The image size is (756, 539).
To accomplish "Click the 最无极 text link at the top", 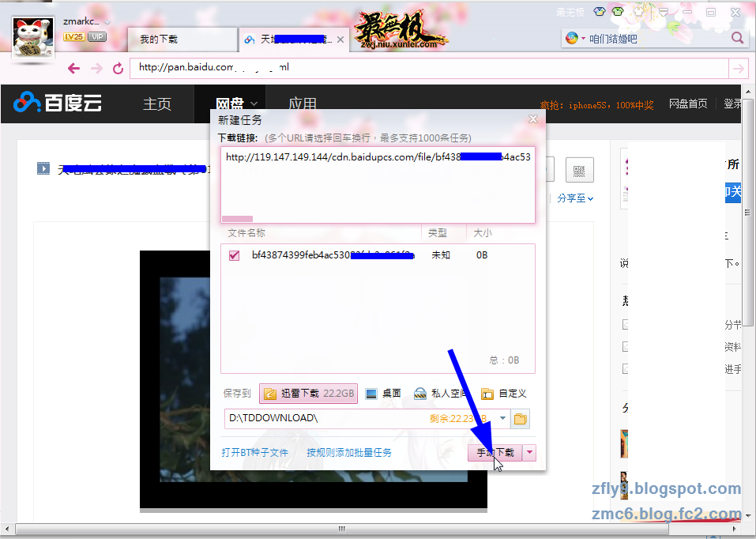I will coord(570,12).
